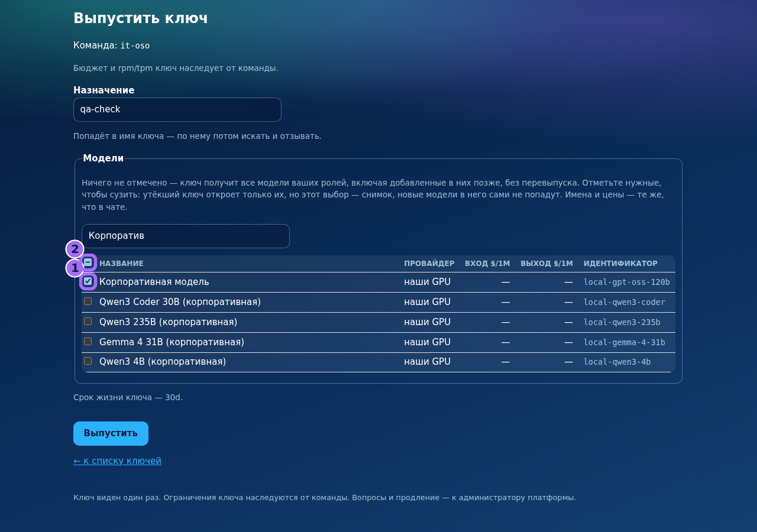Click the НАЗВАНИЕ column header
Screen dimensions: 757x532
pyautogui.click(x=121, y=264)
